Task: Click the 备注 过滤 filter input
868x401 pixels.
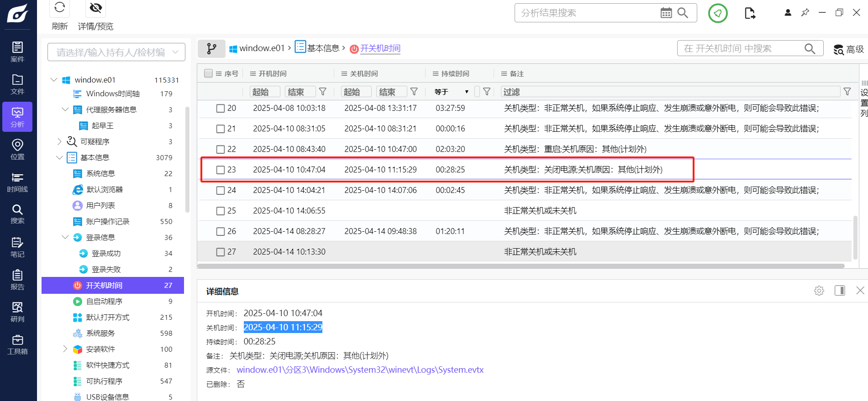Action: coord(670,92)
